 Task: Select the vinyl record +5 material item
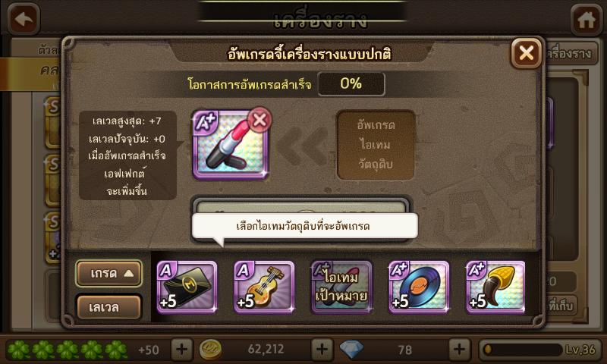(420, 287)
